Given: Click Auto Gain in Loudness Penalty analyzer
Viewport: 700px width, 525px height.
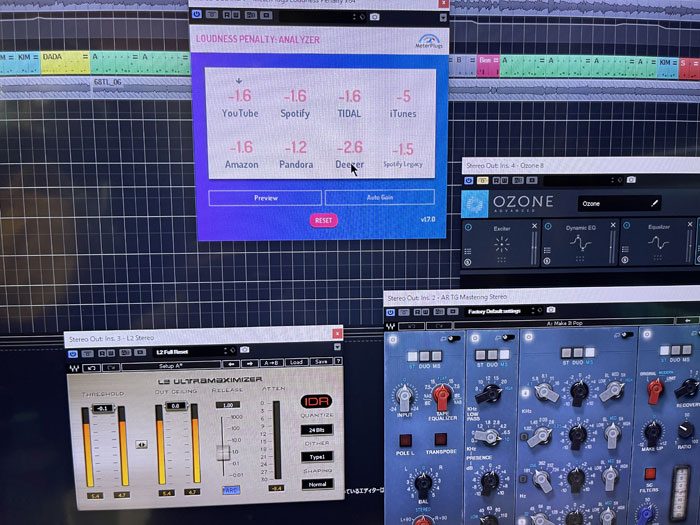Looking at the screenshot, I should coord(380,197).
